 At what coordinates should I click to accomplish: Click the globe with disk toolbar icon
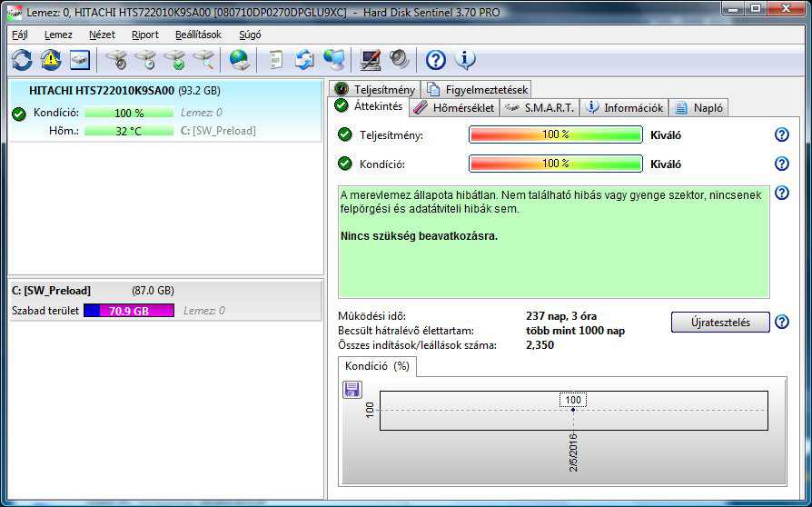point(240,60)
